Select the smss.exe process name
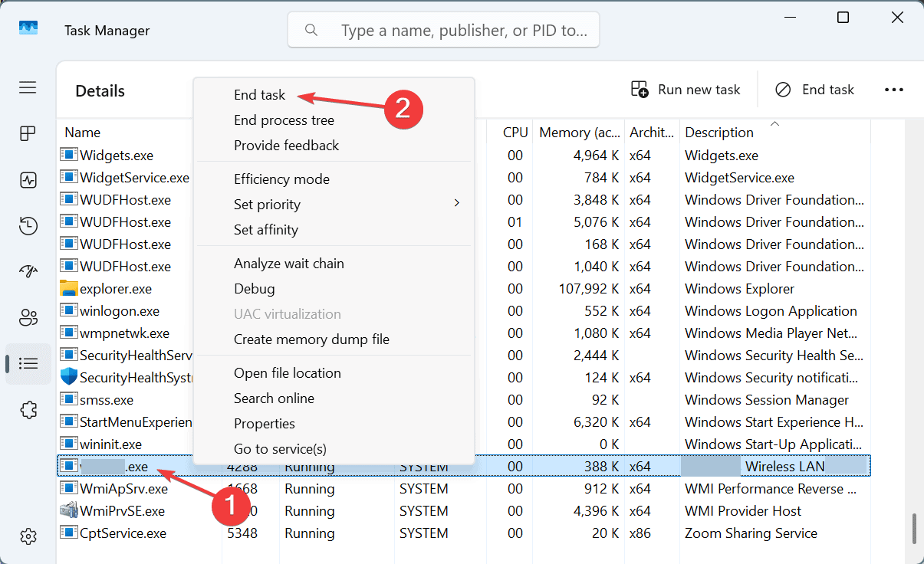This screenshot has width=924, height=564. (x=107, y=400)
